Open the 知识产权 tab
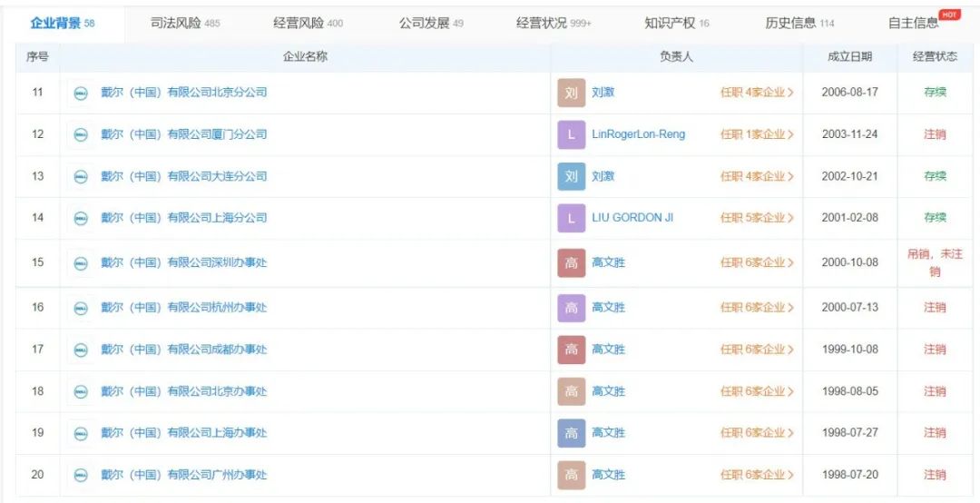The image size is (980, 503). click(677, 24)
